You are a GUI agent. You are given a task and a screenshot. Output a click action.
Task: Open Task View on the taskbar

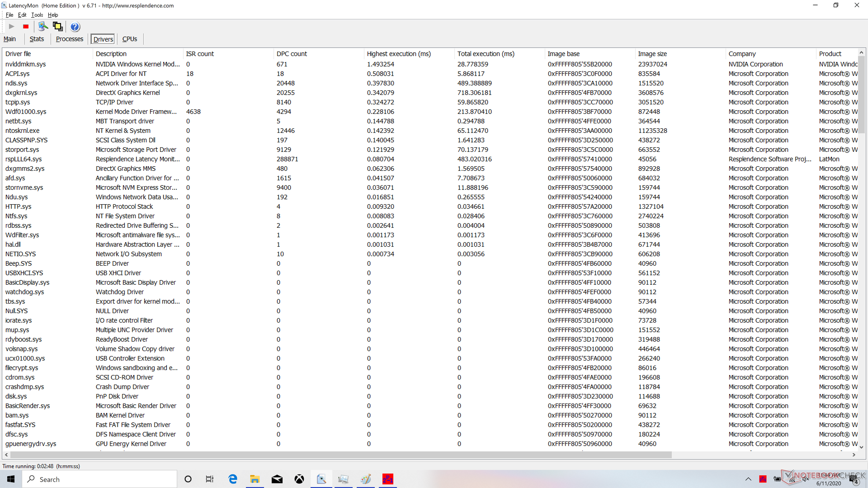[210, 479]
